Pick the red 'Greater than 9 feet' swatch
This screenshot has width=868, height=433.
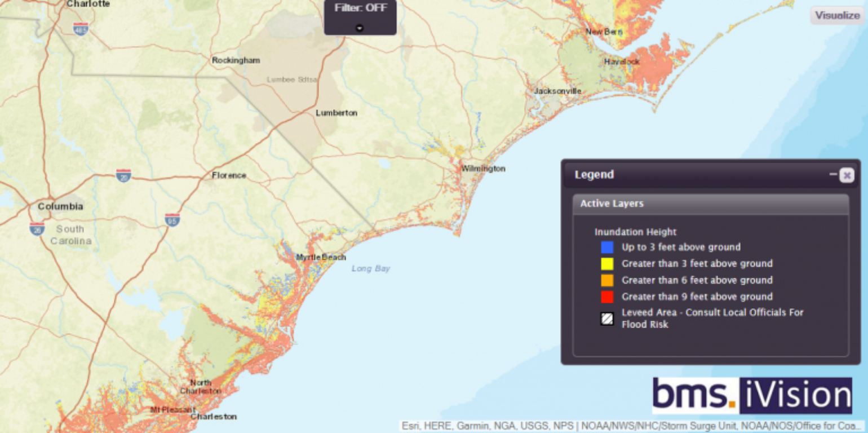[607, 297]
